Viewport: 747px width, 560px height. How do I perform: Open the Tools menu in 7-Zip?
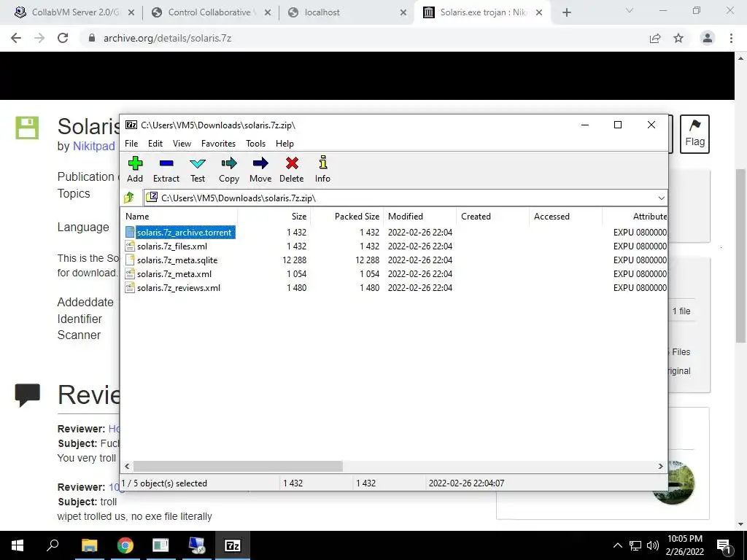255,144
